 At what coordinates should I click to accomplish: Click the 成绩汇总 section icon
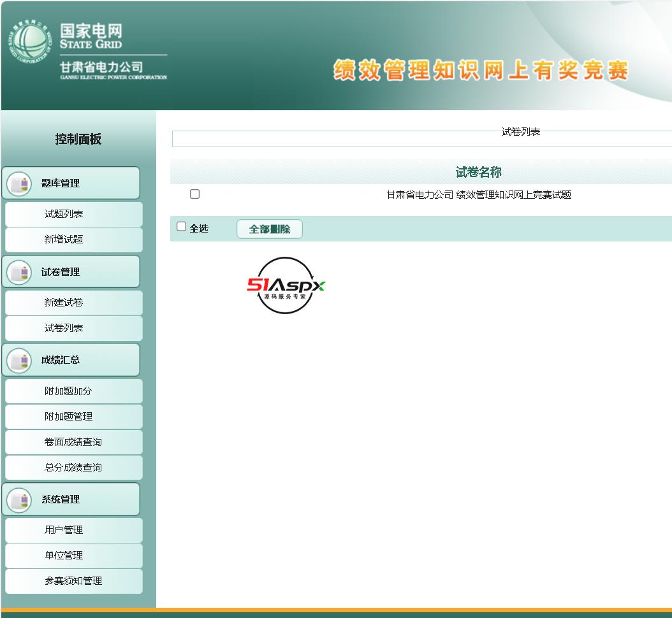click(18, 360)
